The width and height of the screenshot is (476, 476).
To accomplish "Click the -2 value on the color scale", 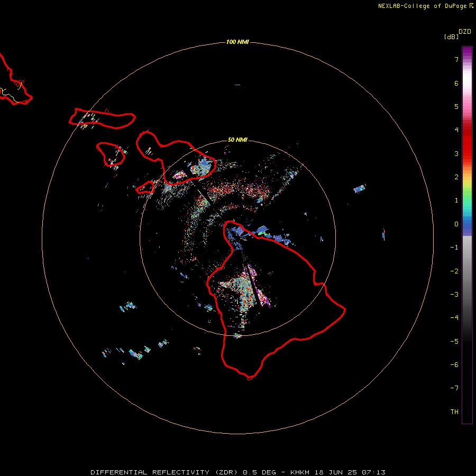I will coord(454,271).
